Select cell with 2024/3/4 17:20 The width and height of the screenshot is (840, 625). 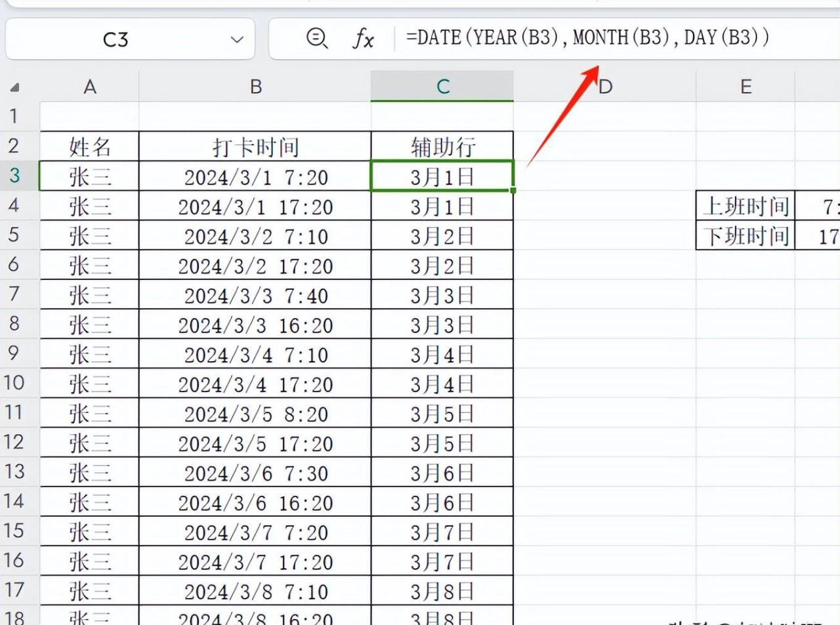click(x=255, y=383)
